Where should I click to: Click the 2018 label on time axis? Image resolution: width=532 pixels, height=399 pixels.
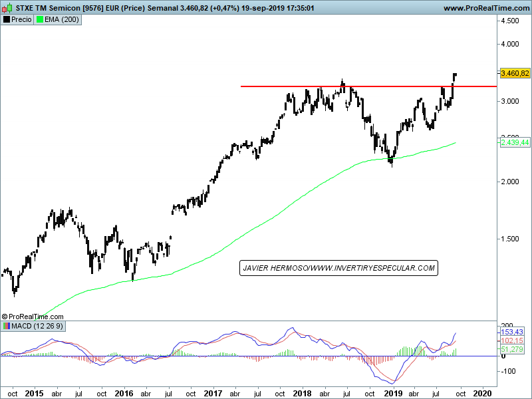[303, 394]
